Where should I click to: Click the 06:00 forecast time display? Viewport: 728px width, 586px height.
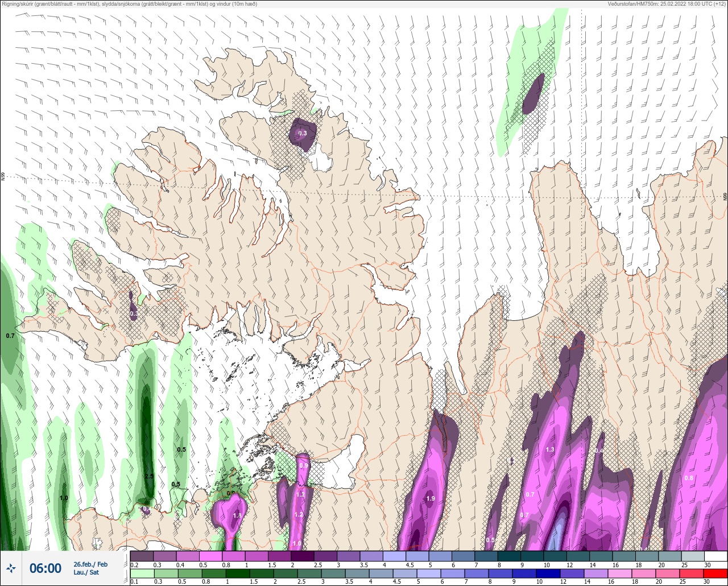[45, 568]
